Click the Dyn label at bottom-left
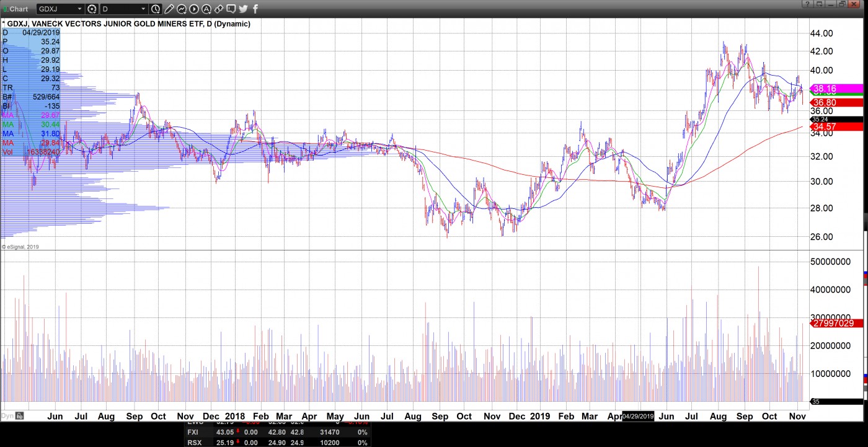Image resolution: width=868 pixels, height=447 pixels. 7,416
